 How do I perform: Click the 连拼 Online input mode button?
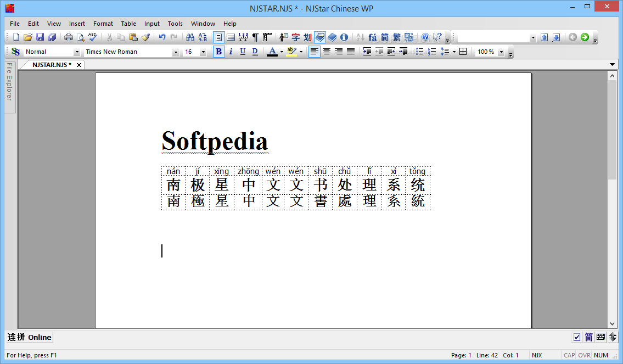coord(30,338)
